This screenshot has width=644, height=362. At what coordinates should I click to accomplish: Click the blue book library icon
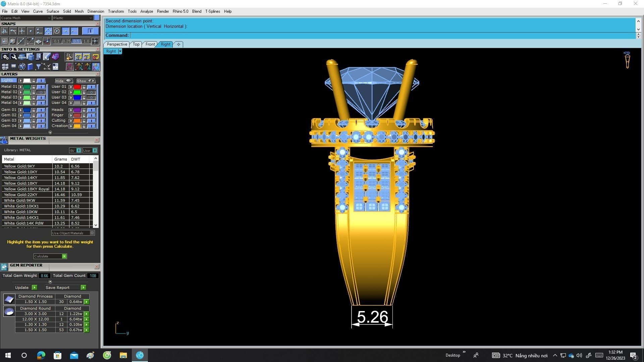coord(30,67)
